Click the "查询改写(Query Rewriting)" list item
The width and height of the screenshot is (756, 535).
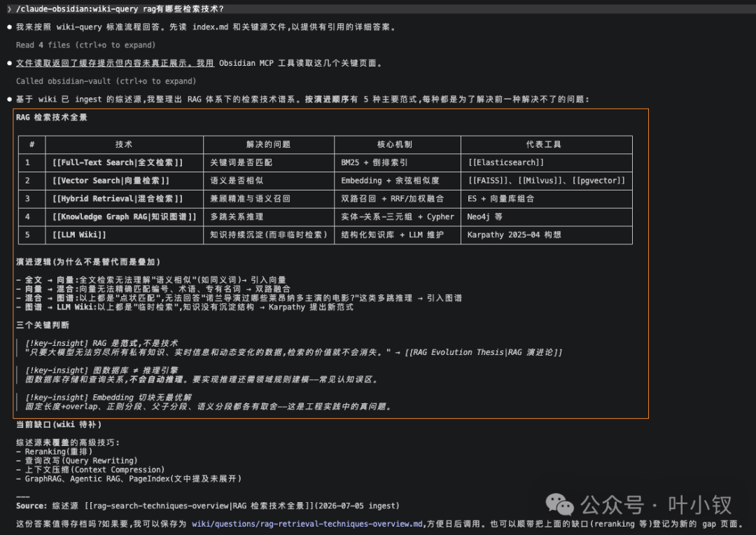[x=76, y=461]
